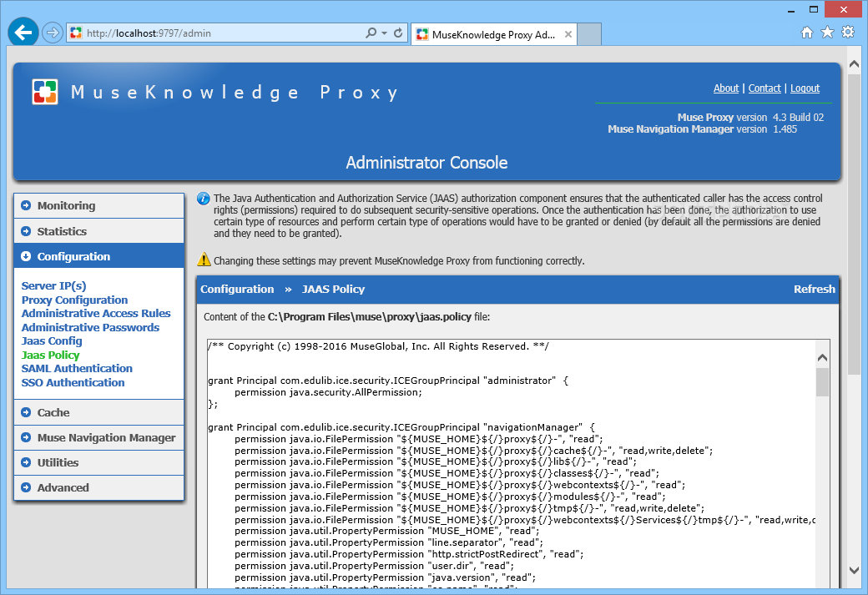868x595 pixels.
Task: Open Favorites star icon
Action: [x=827, y=32]
